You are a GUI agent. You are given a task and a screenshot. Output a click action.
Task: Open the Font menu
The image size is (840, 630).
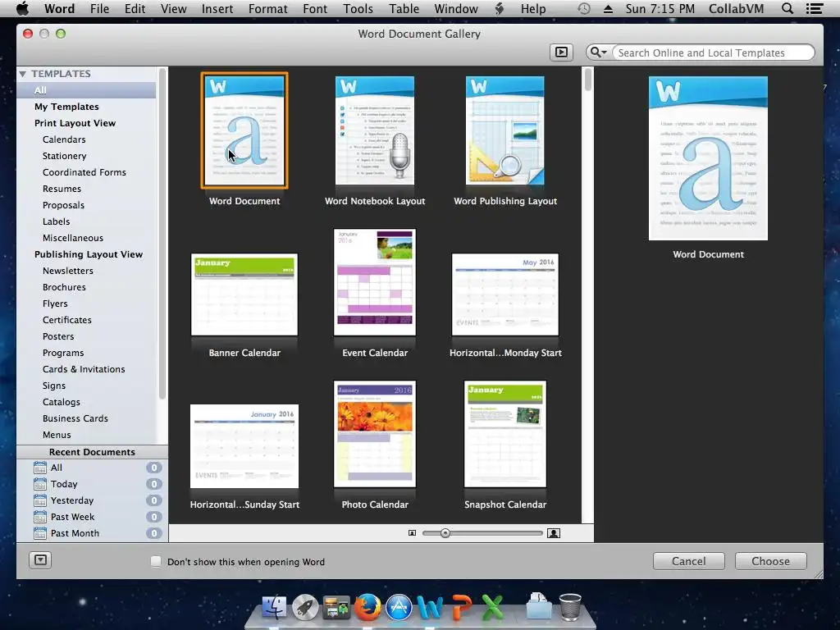pyautogui.click(x=315, y=8)
